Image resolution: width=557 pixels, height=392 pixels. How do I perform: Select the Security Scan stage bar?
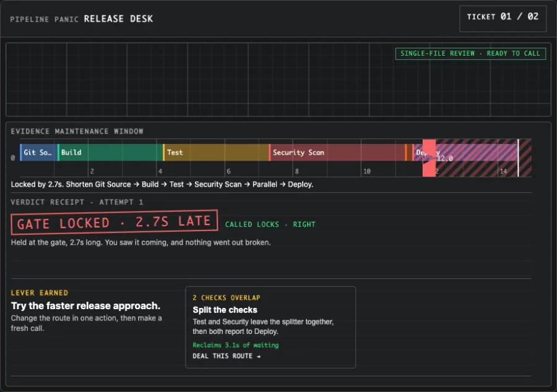tap(337, 152)
